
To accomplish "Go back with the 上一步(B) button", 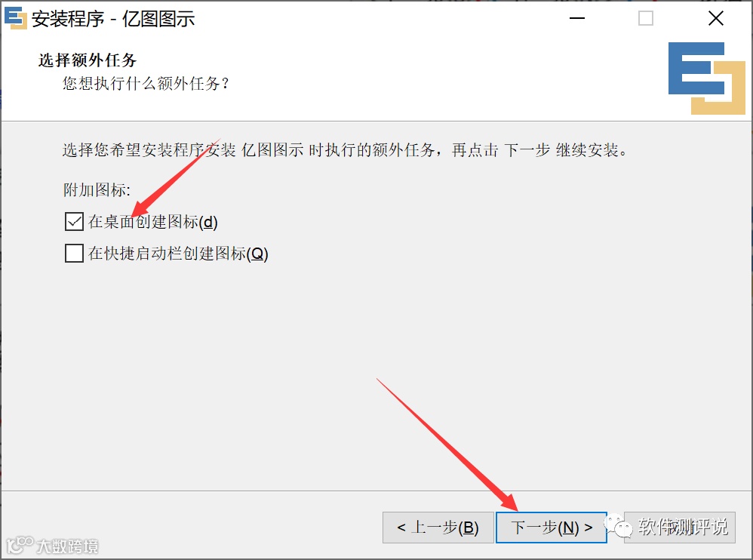I will tap(438, 528).
